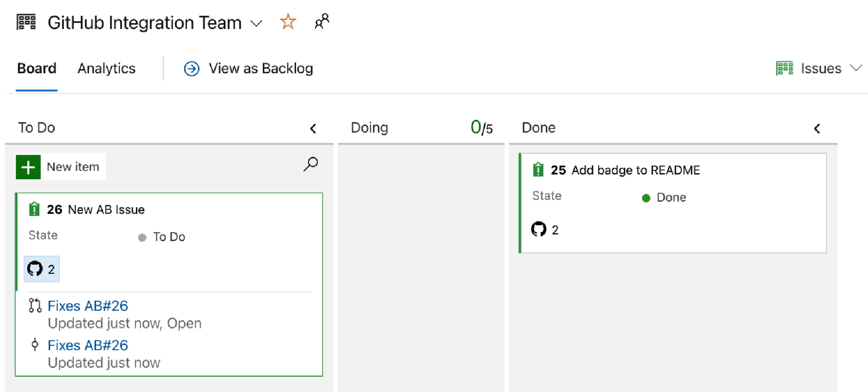
Task: Open the GitHub Integration Team dropdown chevron
Action: [x=256, y=23]
